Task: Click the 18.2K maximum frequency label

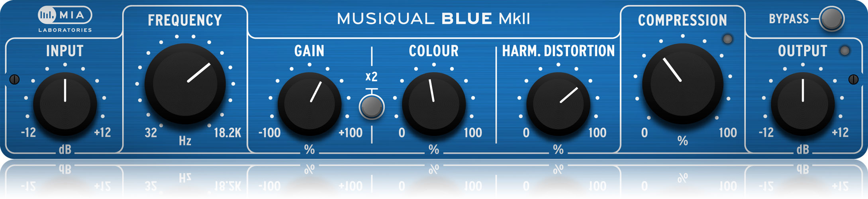Action: pyautogui.click(x=227, y=133)
